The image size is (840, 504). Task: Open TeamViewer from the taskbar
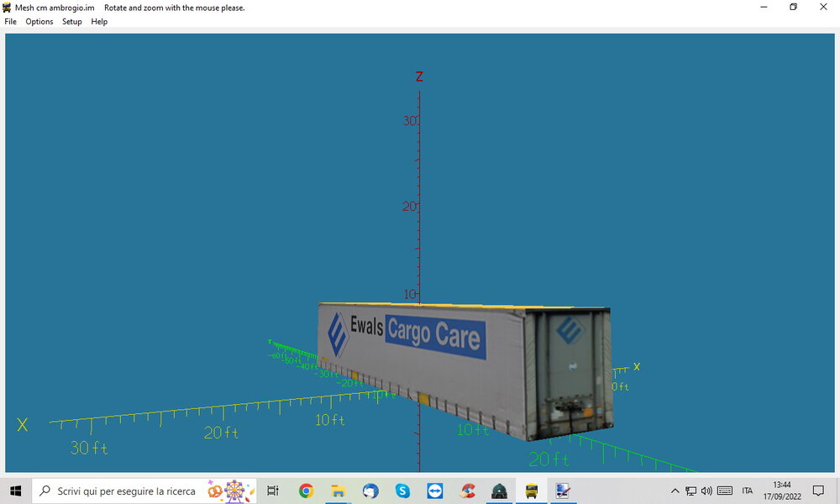point(435,491)
